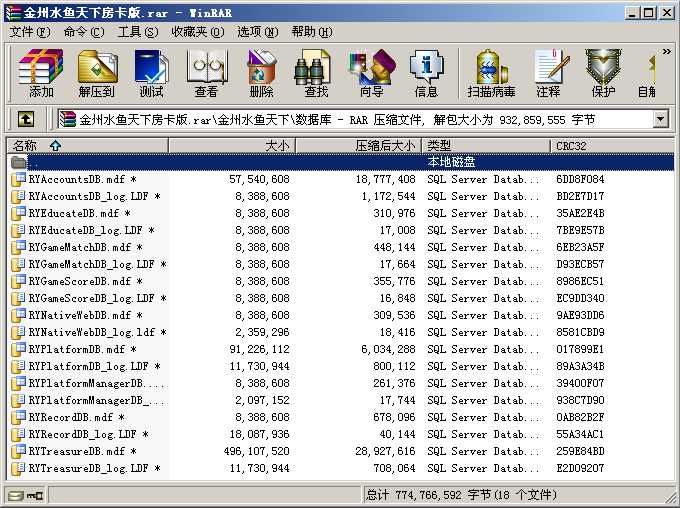Expand toolbar overflow chevron
The width and height of the screenshot is (680, 508).
pos(667,52)
